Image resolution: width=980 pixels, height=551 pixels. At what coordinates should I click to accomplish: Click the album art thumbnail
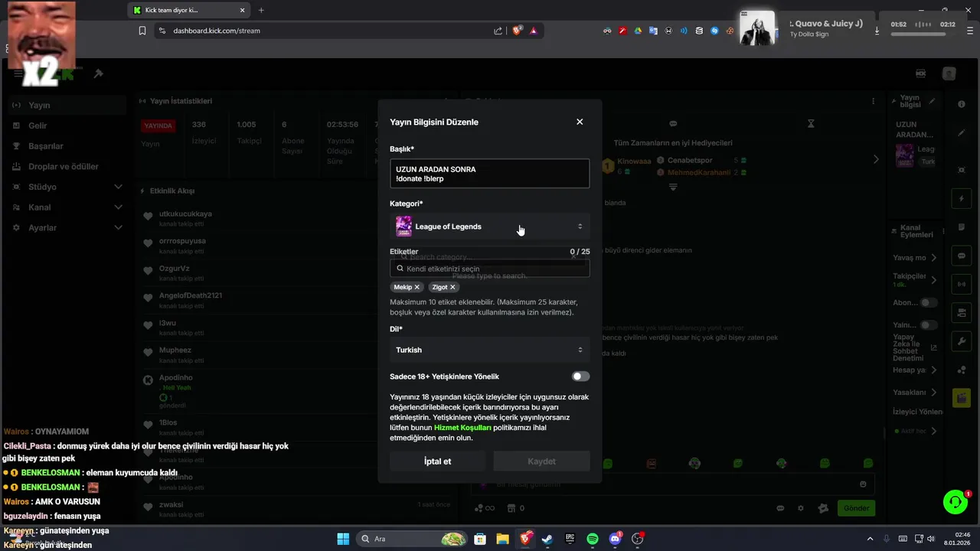pyautogui.click(x=757, y=27)
